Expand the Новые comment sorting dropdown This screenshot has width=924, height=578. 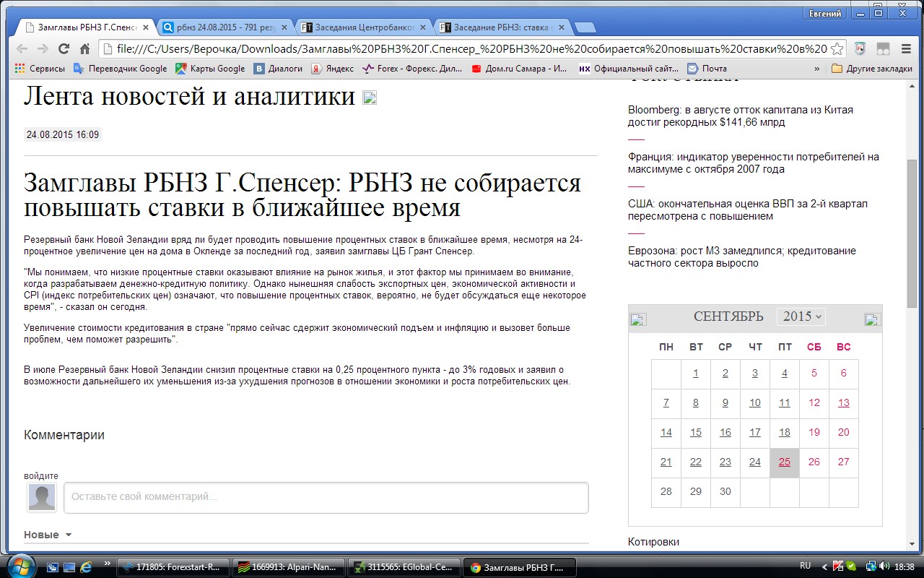coord(48,535)
